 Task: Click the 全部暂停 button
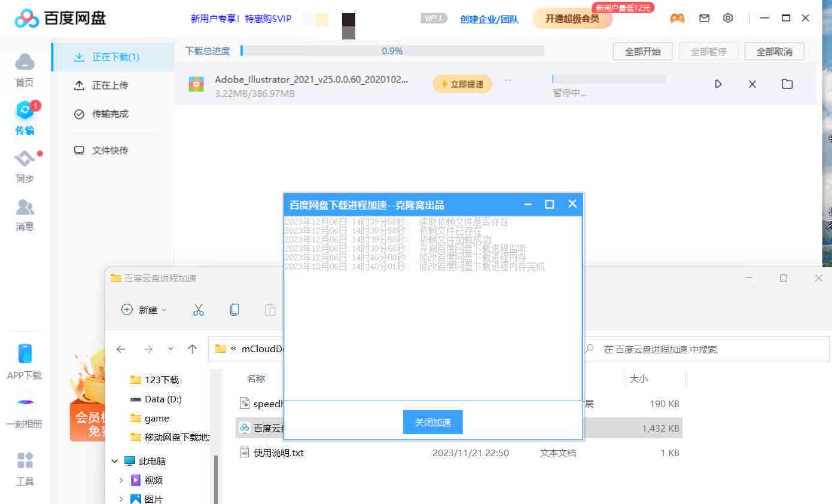(x=709, y=51)
